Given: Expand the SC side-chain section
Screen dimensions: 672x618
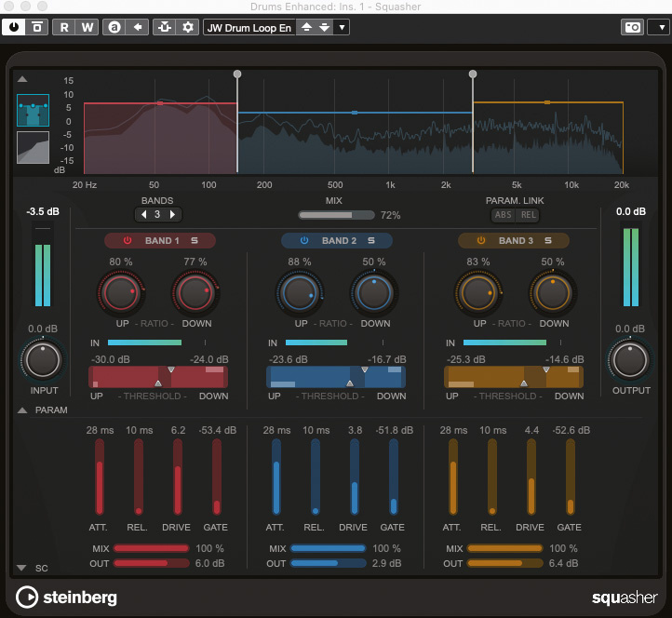Looking at the screenshot, I should [21, 568].
